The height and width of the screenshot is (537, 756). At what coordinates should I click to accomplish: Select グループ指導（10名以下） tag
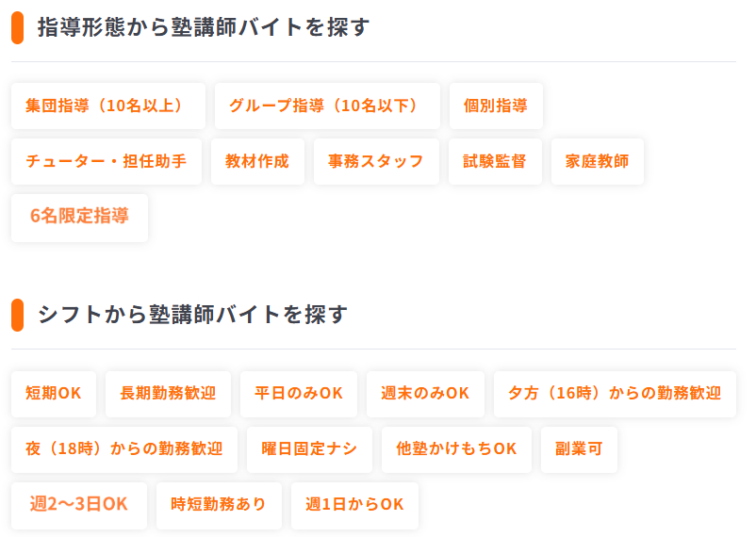click(327, 106)
